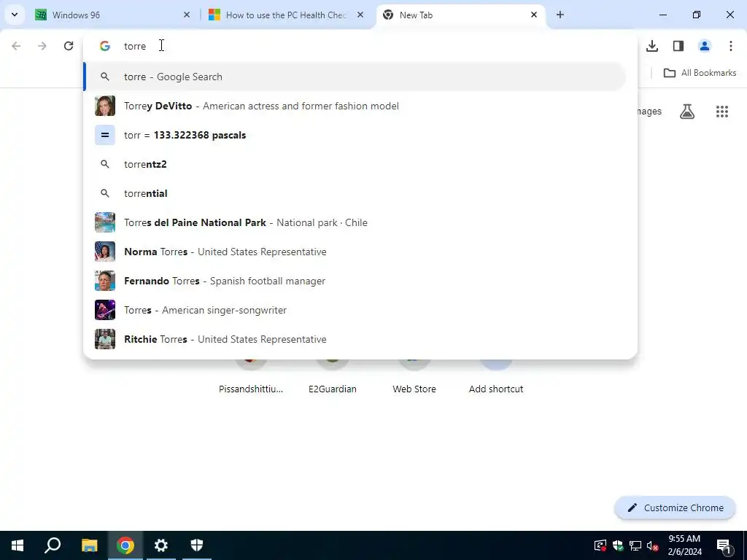The height and width of the screenshot is (560, 747).
Task: Open the Chrome downloads icon
Action: (x=651, y=46)
